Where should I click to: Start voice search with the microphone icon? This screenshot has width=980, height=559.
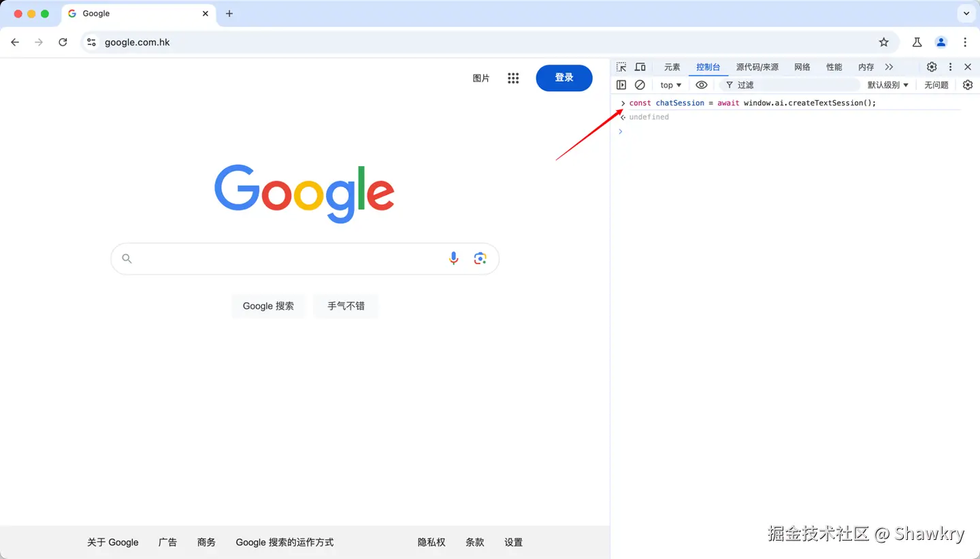(x=454, y=258)
